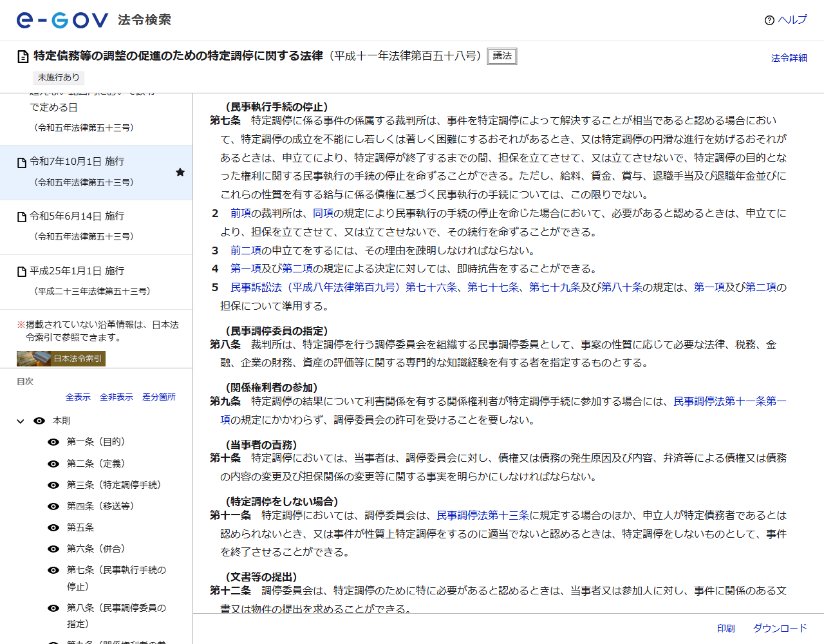Viewport: 824px width, 644px height.
Task: Open 前項 link in paragraph 2 of Article 7
Action: point(241,213)
